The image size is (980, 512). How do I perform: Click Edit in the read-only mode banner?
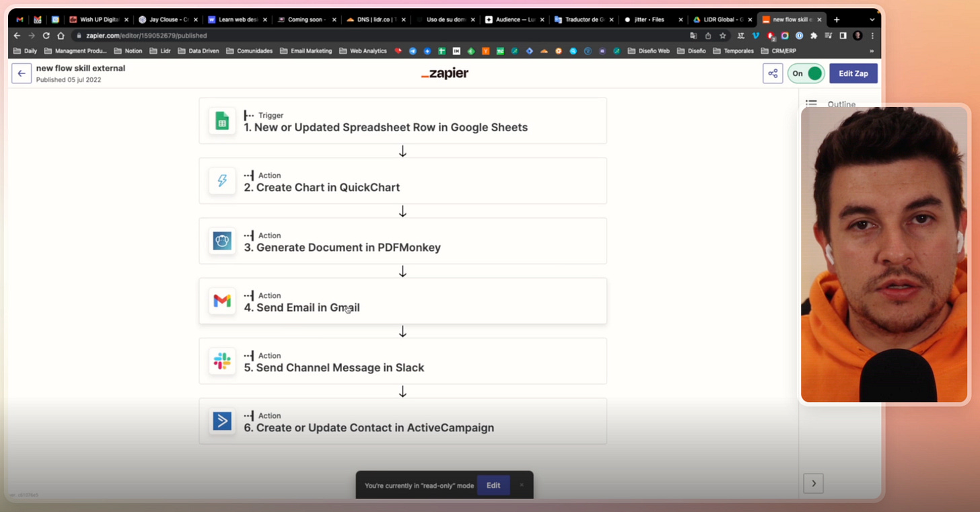coord(493,485)
